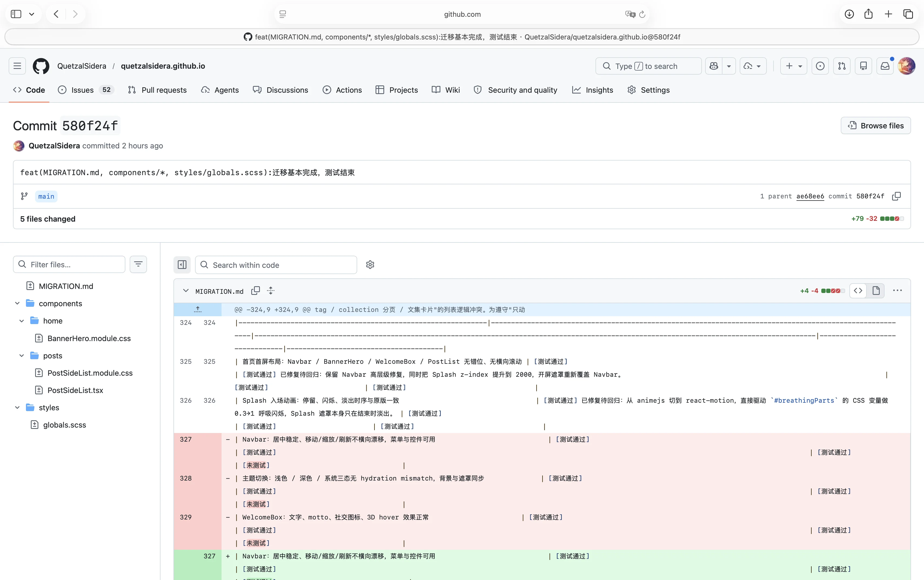Open the create new plus dropdown
The height and width of the screenshot is (580, 924).
point(794,66)
